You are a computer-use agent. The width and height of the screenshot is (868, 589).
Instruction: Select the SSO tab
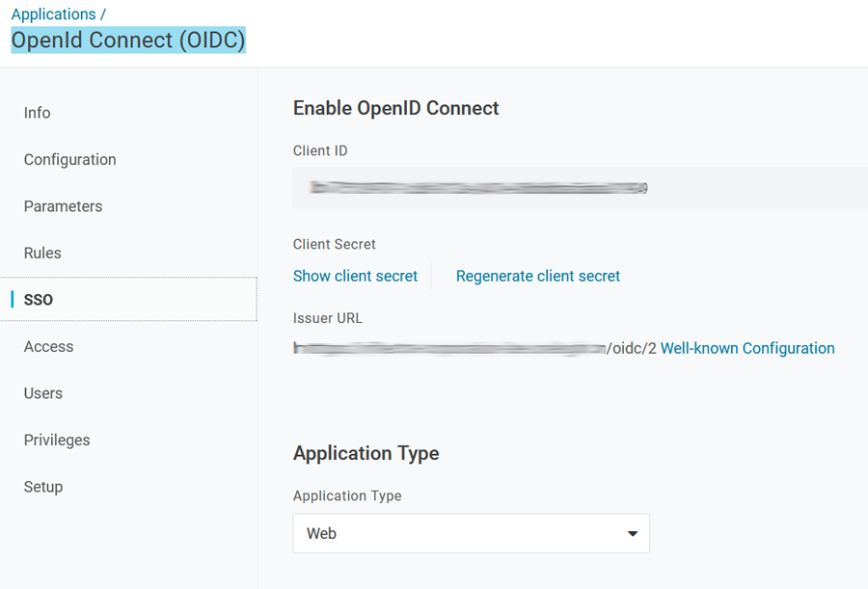39,300
